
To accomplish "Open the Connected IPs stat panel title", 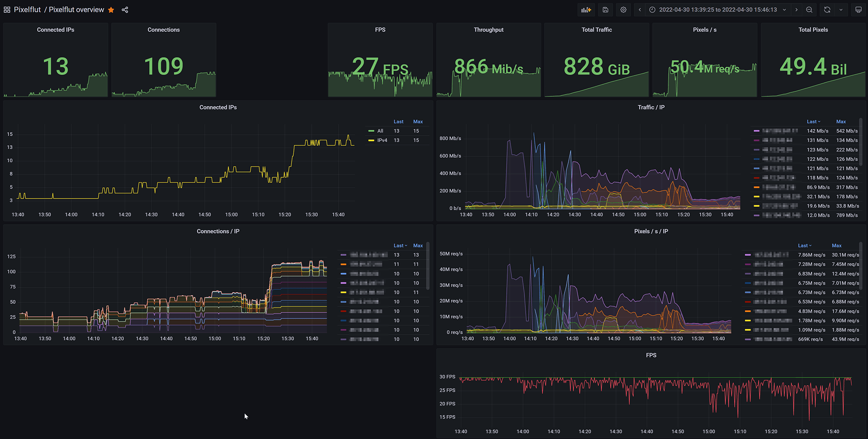I will [56, 30].
